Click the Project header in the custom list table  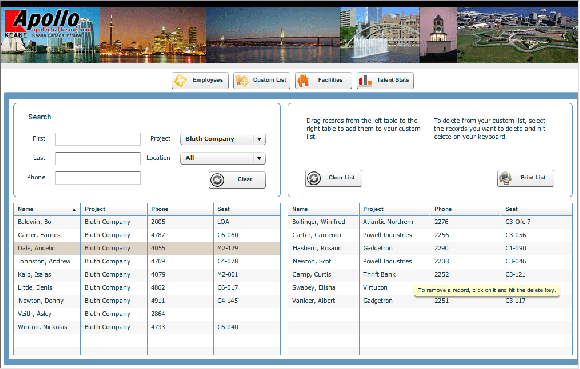395,209
